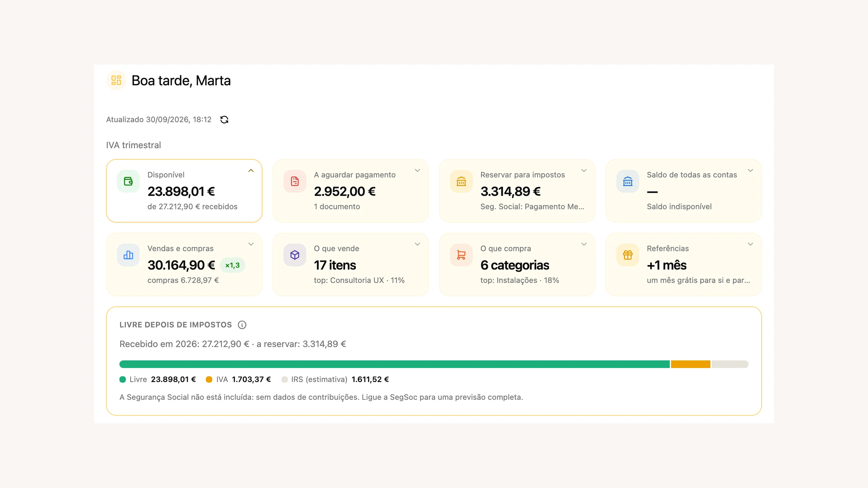The image size is (868, 488).
Task: Click the shopping cart icon in O que compra
Action: (x=461, y=255)
